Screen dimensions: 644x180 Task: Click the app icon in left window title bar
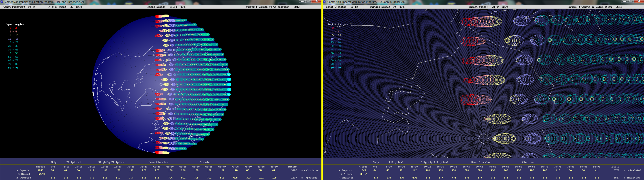tap(2, 2)
